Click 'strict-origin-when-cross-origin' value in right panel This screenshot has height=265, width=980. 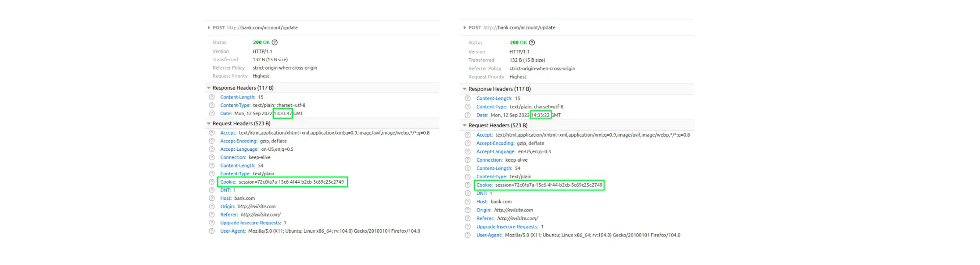542,69
